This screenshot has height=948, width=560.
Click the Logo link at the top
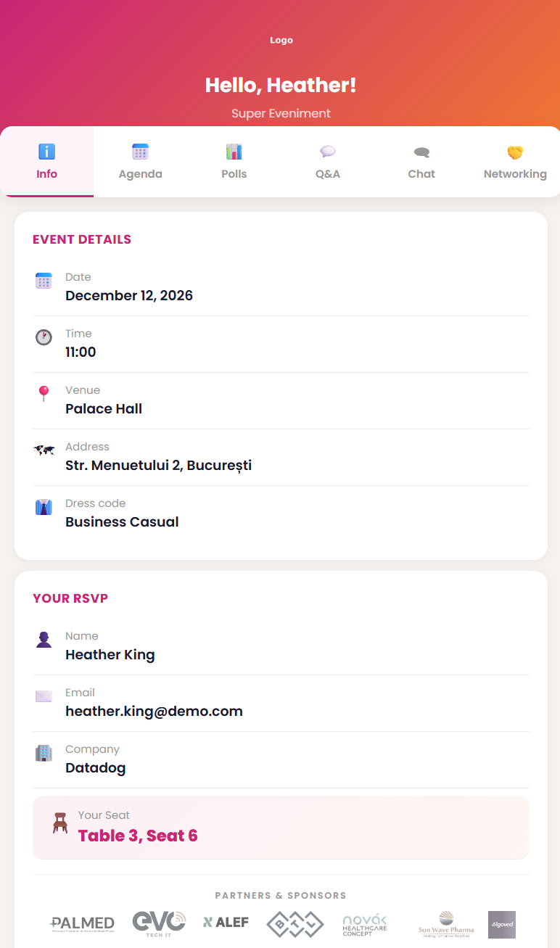click(x=281, y=40)
